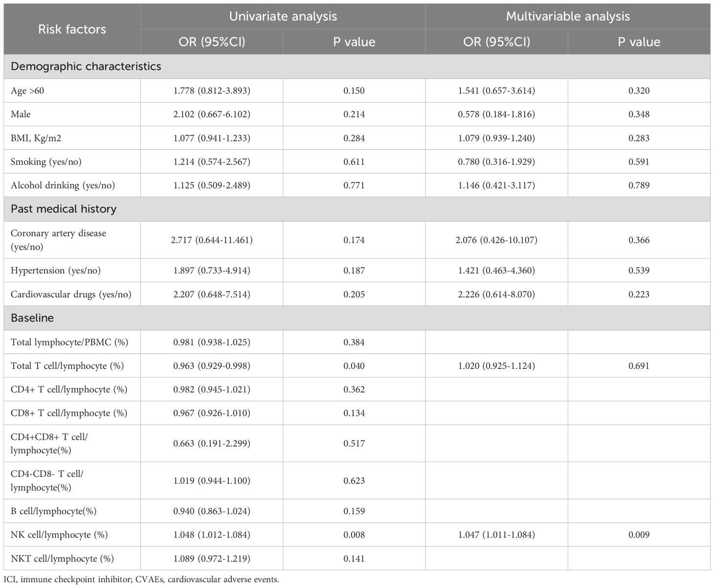
Task: Select P value '0.284'
Action: tap(354, 138)
